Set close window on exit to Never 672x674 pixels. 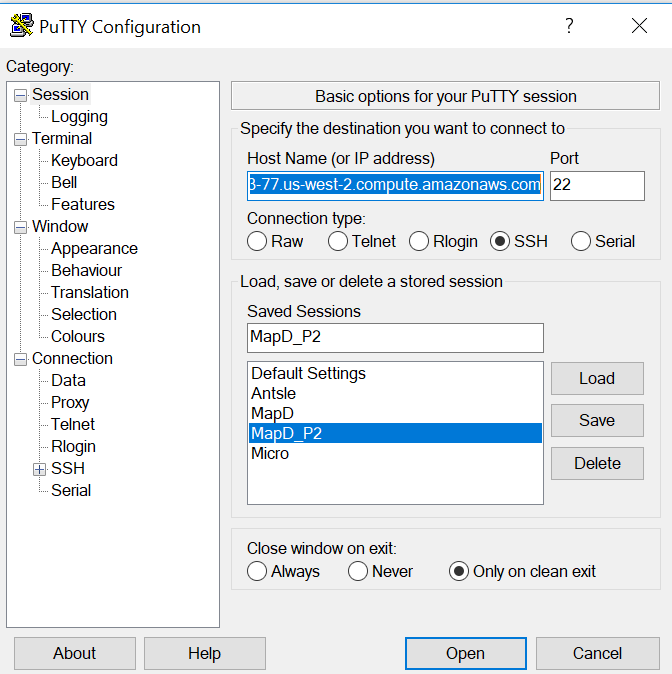tap(358, 572)
